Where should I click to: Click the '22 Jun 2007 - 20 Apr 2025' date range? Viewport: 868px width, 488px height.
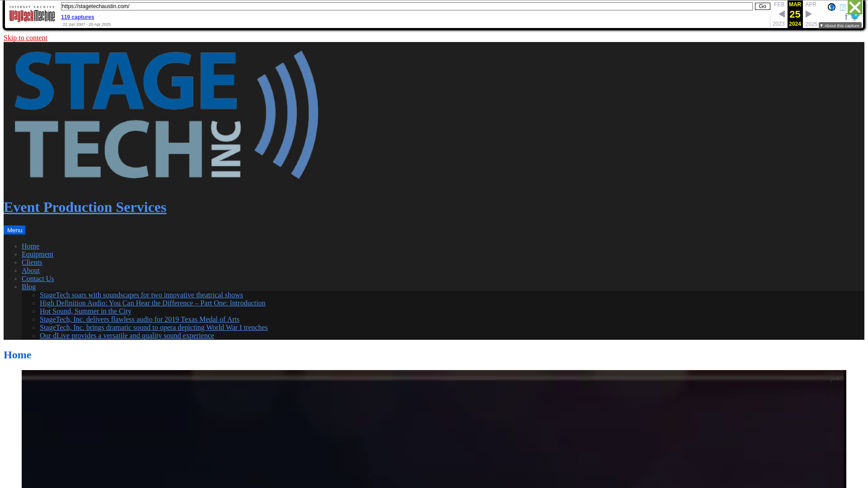point(87,24)
